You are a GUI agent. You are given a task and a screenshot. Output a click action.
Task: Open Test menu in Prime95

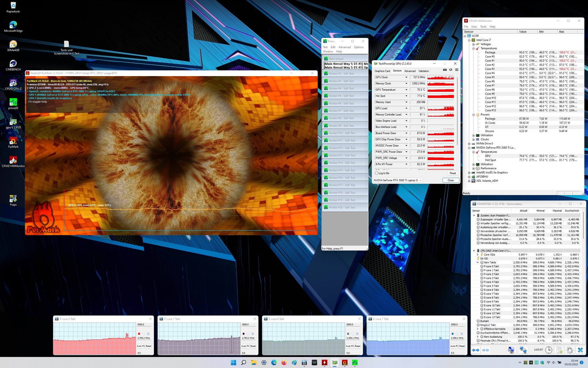(x=325, y=47)
